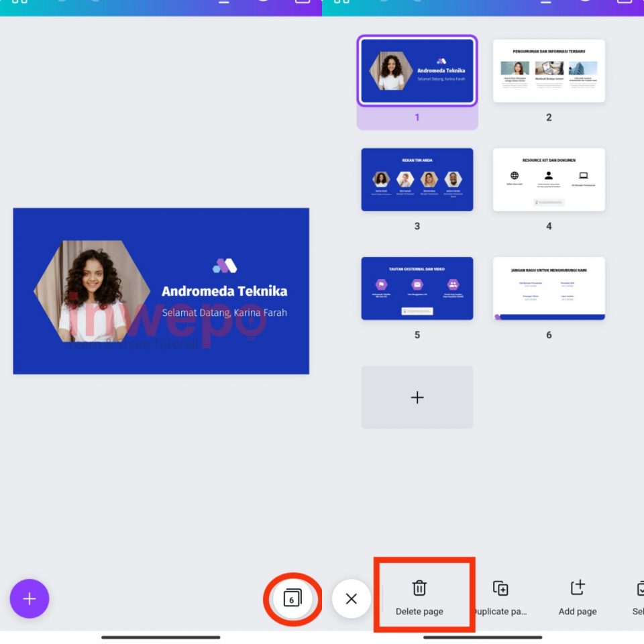Select the Andromeda Teknika title page thumbnail
Image resolution: width=644 pixels, height=644 pixels.
(417, 71)
